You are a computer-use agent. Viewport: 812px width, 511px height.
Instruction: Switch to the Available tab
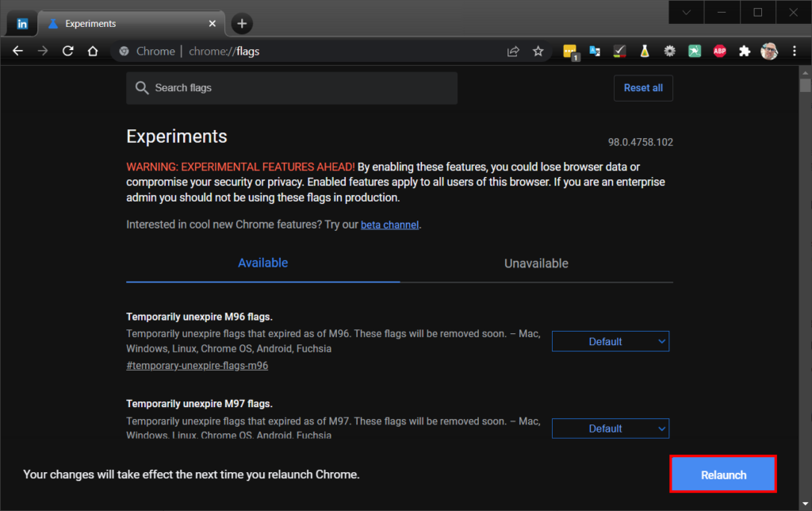click(262, 263)
